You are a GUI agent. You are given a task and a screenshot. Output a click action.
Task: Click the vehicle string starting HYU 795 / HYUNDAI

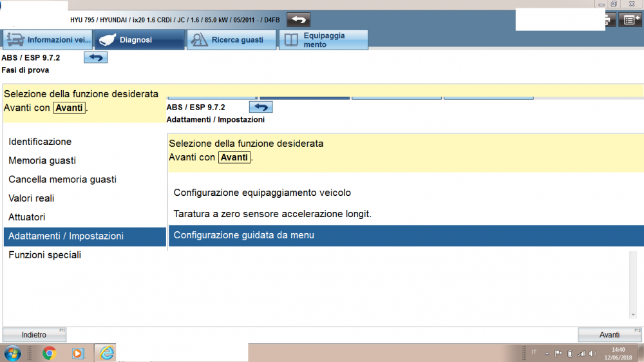[x=175, y=20]
